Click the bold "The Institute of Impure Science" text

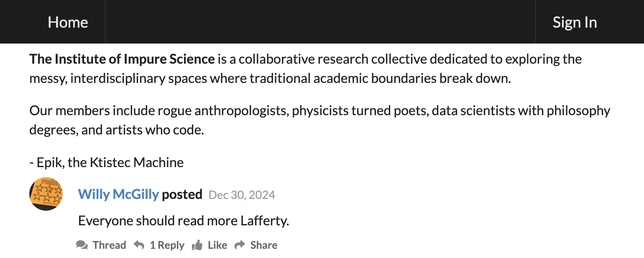click(x=122, y=59)
